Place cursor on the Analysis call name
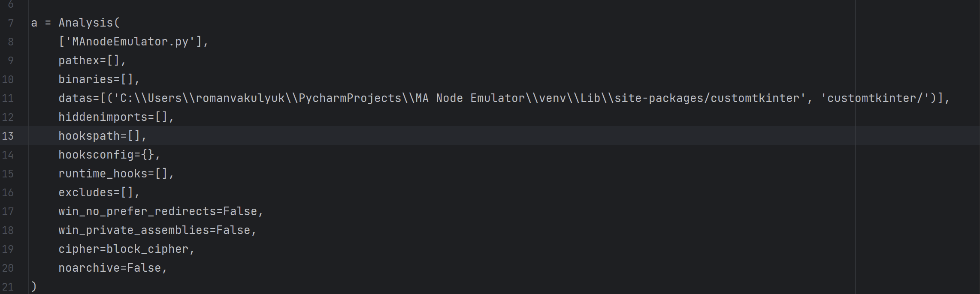980x294 pixels. click(86, 23)
